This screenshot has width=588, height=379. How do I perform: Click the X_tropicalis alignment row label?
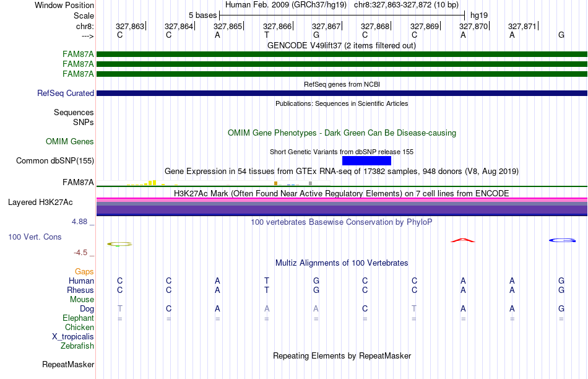pyautogui.click(x=73, y=337)
